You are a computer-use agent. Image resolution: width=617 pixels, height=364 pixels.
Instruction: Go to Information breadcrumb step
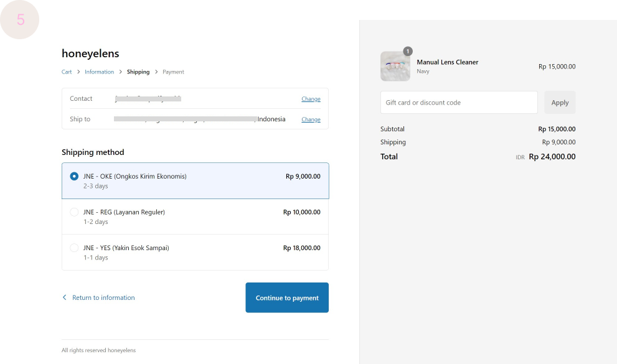[100, 72]
